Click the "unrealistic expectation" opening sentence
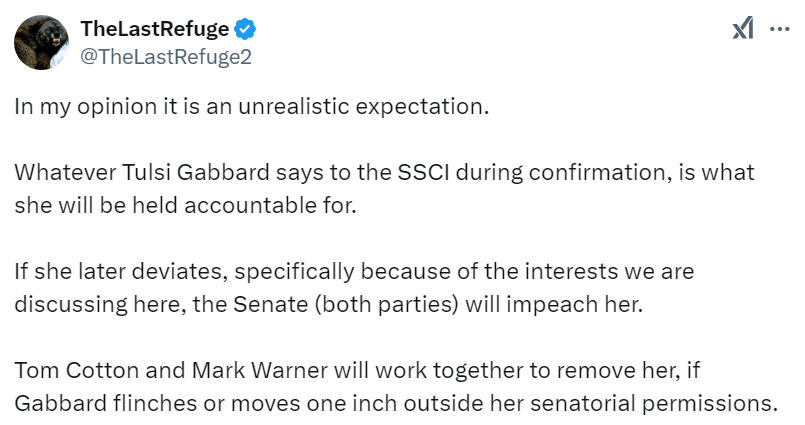 [x=358, y=107]
